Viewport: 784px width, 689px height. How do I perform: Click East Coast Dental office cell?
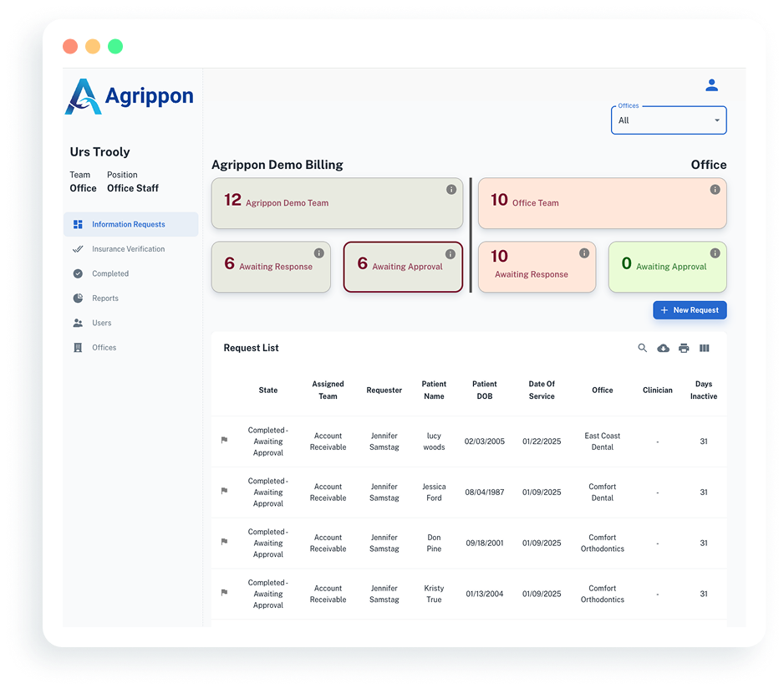603,441
